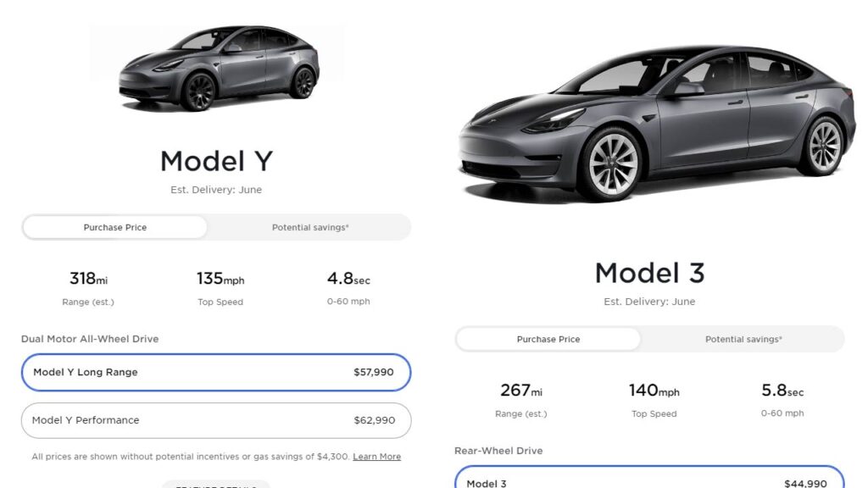868x488 pixels.
Task: Select Purchase Price tab under Model Y
Action: pos(115,227)
